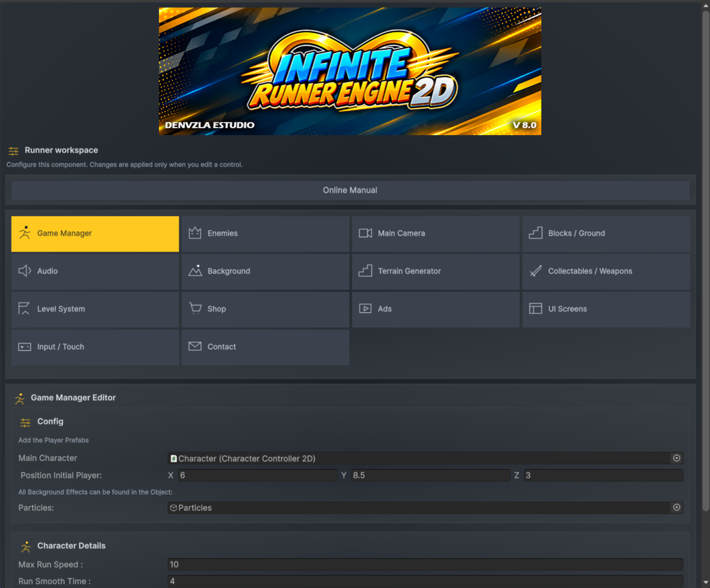Click the Character Details runner icon
710x588 pixels.
(x=26, y=547)
